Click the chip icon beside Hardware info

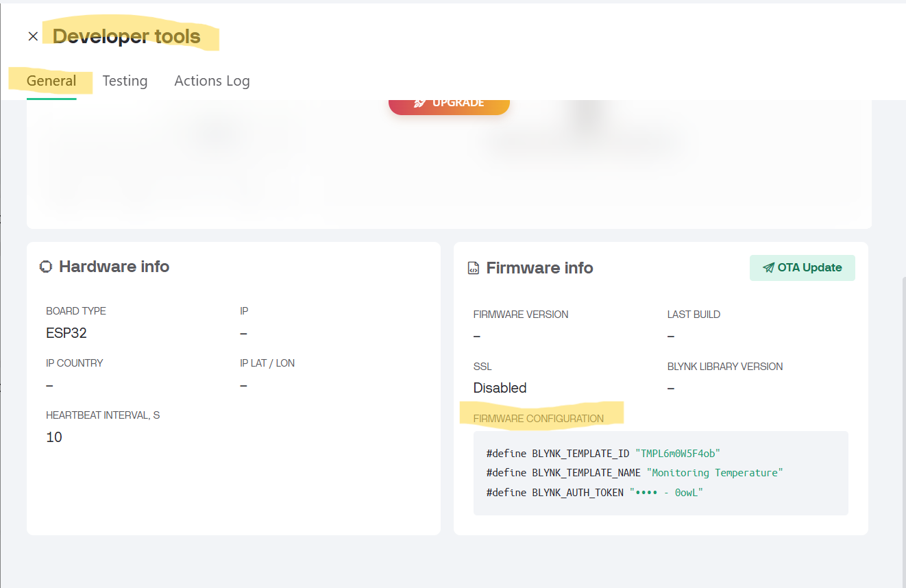pos(46,267)
